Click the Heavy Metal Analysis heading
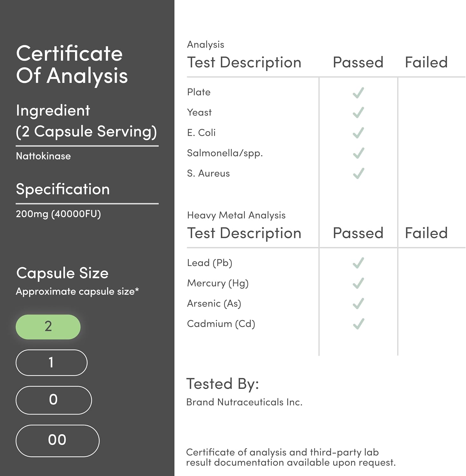This screenshot has width=466, height=476. point(236,215)
